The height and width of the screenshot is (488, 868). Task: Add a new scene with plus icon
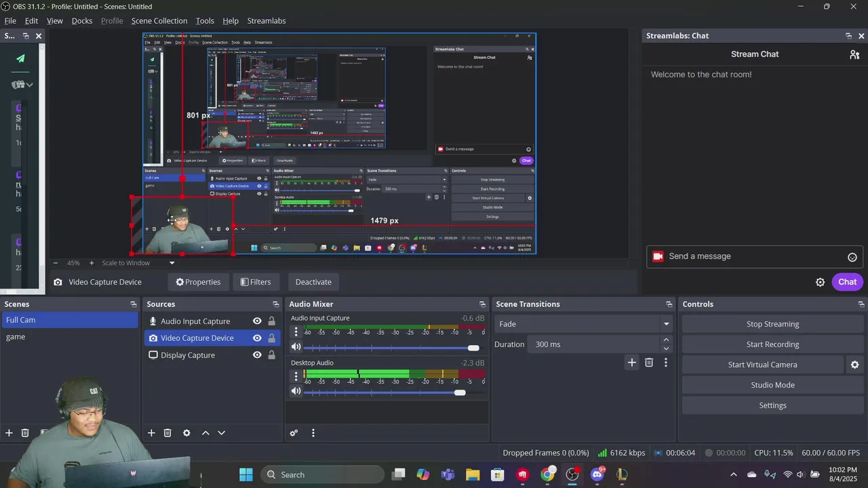(9, 433)
